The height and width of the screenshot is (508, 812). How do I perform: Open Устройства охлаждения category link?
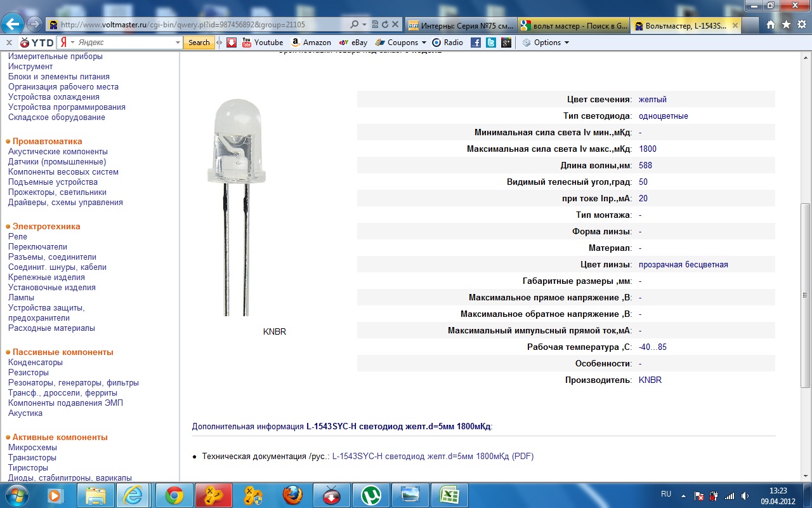coord(54,97)
